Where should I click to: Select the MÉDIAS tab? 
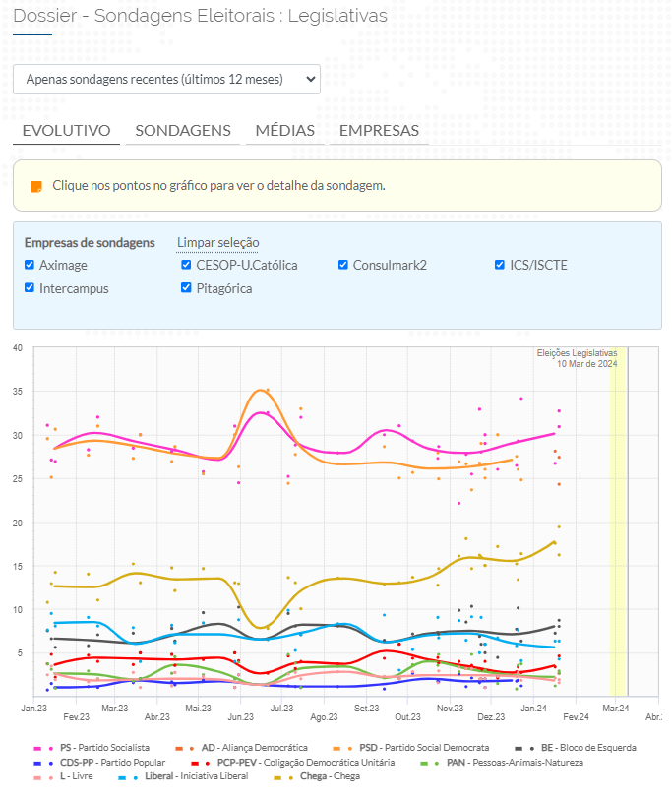[284, 131]
